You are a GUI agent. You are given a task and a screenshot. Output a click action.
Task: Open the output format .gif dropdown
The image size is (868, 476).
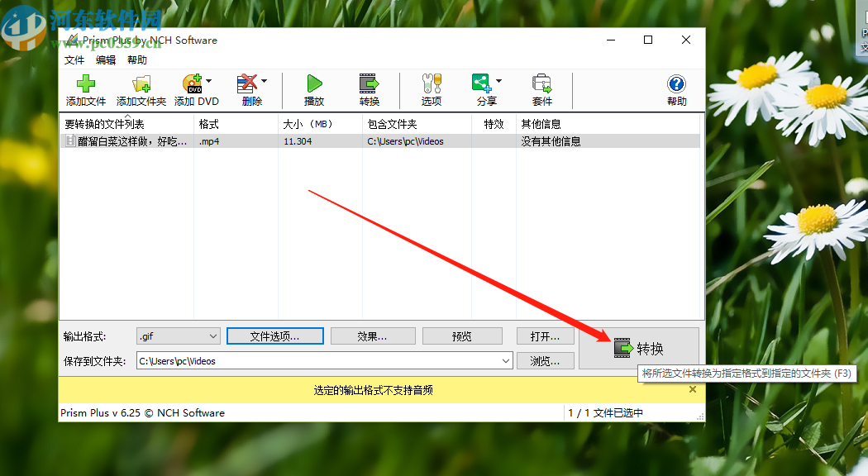(x=179, y=336)
